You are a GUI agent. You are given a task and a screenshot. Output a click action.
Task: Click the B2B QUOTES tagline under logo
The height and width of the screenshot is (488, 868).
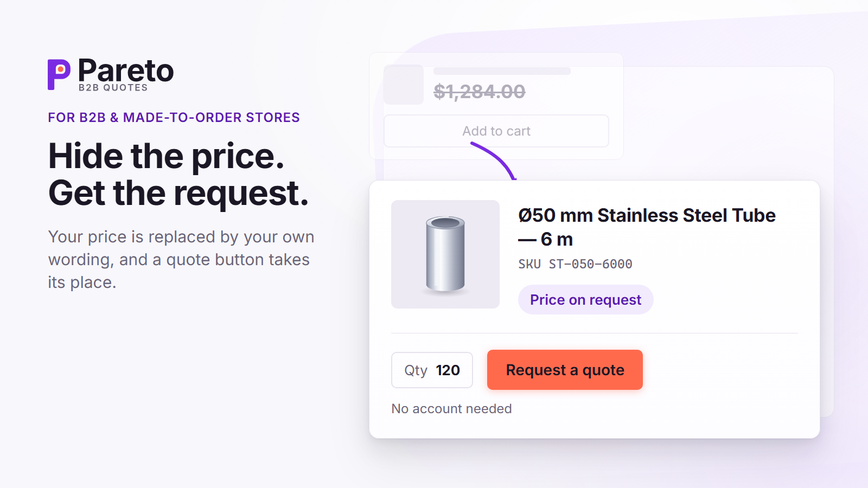[x=113, y=88]
